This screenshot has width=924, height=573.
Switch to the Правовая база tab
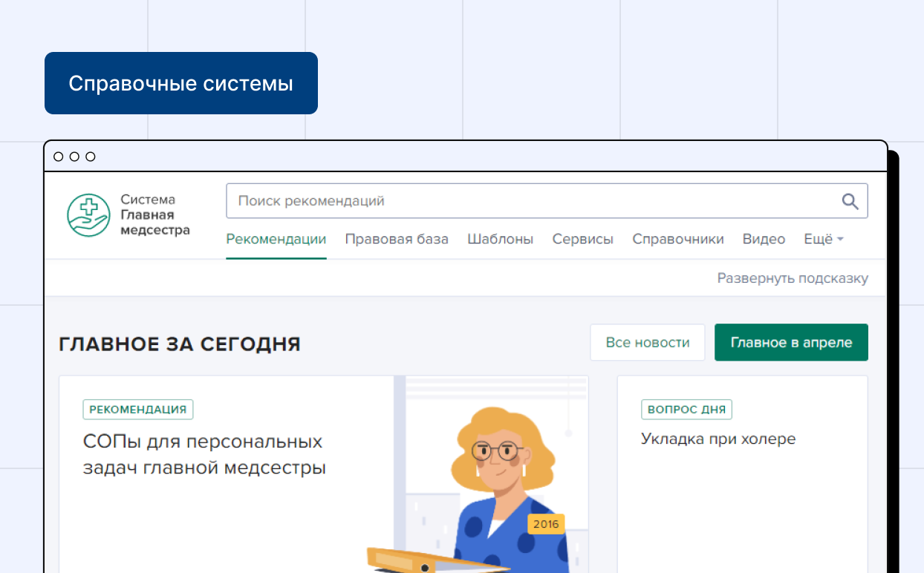397,239
